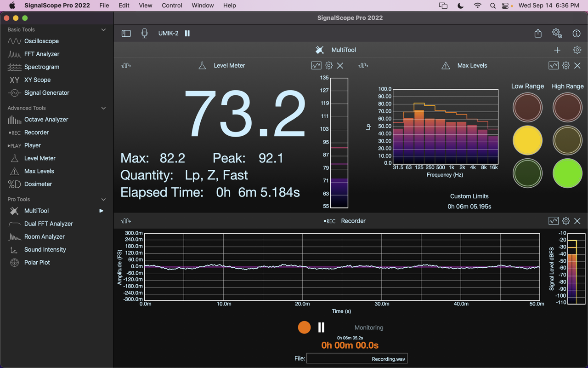Start recording with the orange button

(304, 327)
